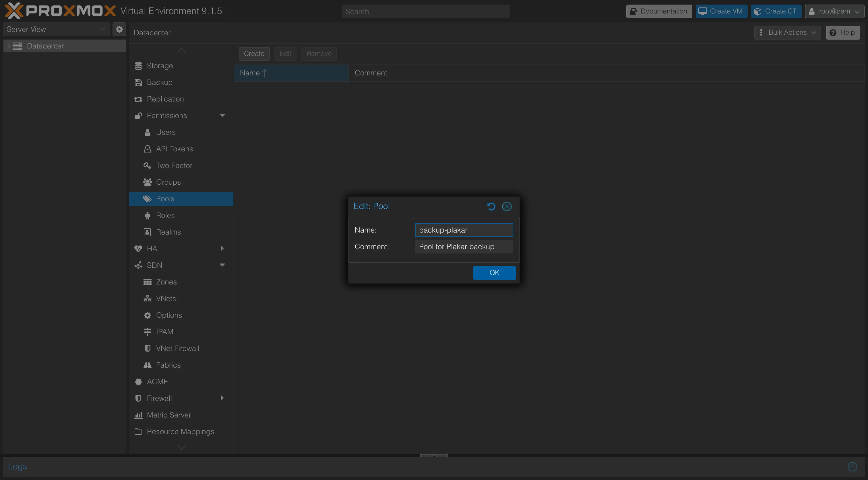Open Two Factor settings

[x=181, y=166]
